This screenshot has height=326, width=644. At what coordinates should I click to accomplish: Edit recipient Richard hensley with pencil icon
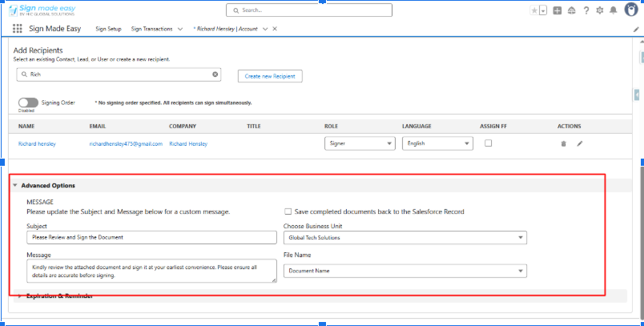coord(579,143)
